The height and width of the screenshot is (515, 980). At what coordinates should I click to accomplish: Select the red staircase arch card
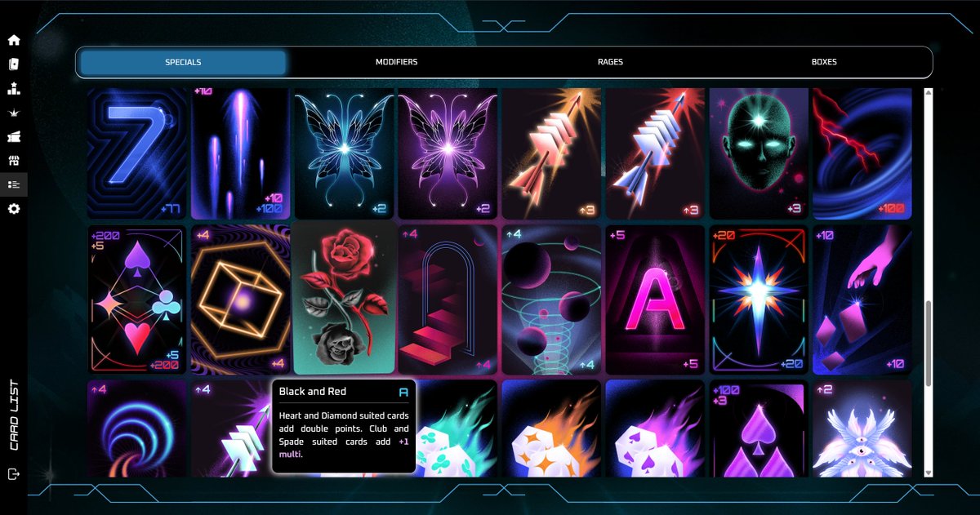coord(448,300)
